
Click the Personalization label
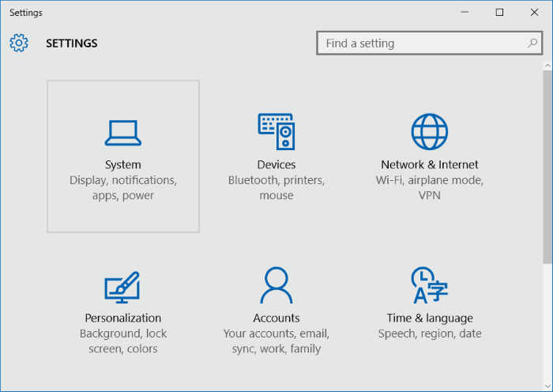click(x=123, y=318)
